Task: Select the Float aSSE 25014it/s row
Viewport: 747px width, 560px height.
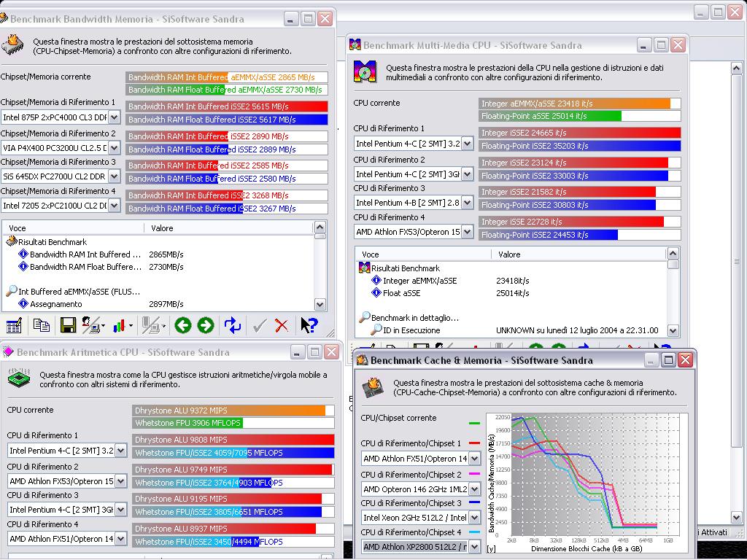Action: coord(511,293)
